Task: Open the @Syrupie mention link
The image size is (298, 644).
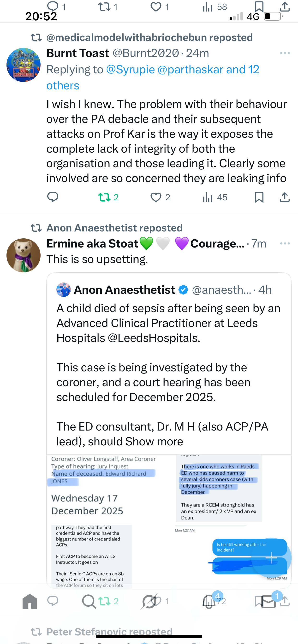Action: click(130, 69)
